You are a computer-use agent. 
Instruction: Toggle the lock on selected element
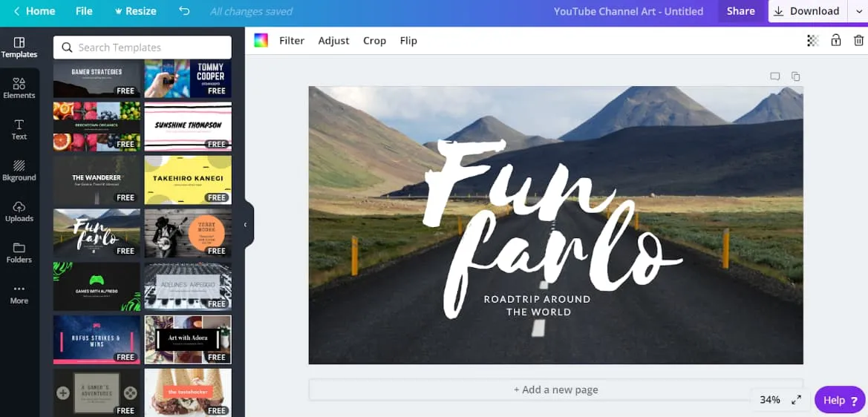click(836, 41)
